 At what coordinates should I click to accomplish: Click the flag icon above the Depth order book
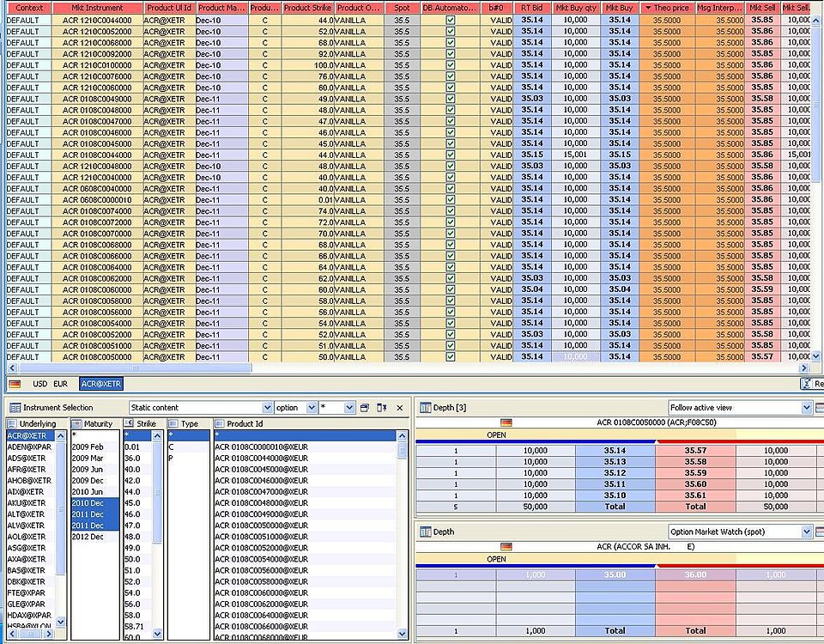coord(506,421)
